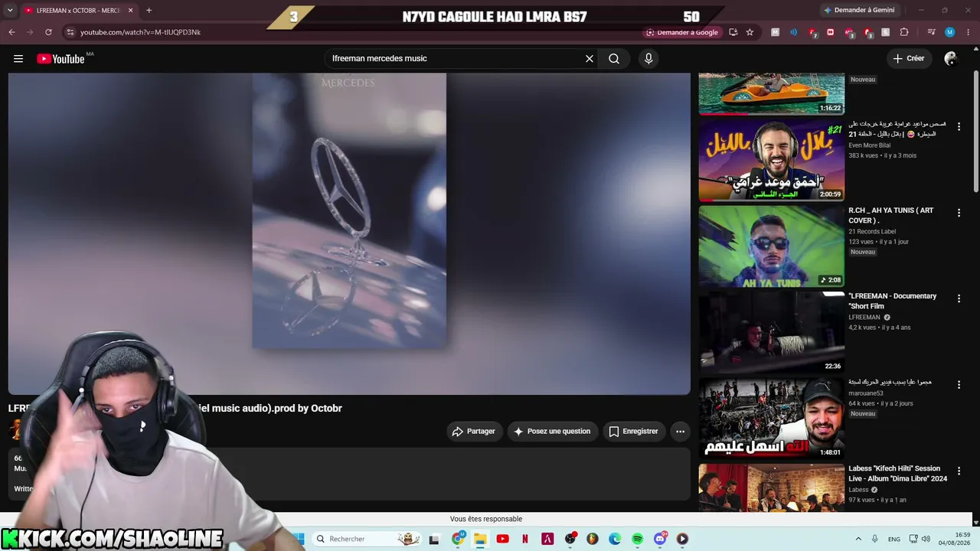Click Demander à Gemini button
980x551 pixels.
(x=858, y=10)
